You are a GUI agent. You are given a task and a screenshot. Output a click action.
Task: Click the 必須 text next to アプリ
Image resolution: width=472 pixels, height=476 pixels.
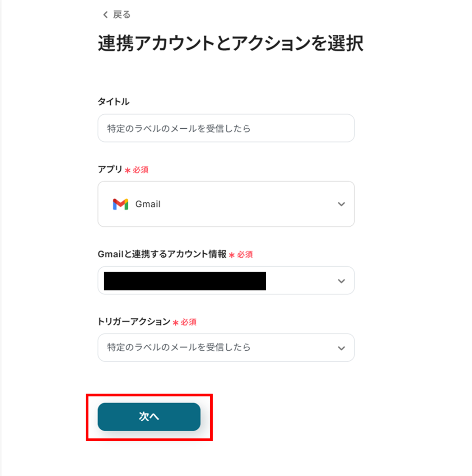[x=141, y=170]
